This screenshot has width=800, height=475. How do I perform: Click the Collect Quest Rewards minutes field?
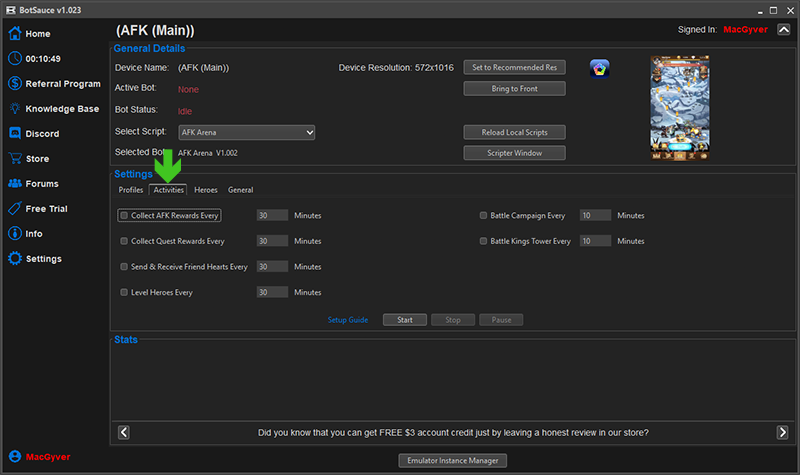coord(272,241)
